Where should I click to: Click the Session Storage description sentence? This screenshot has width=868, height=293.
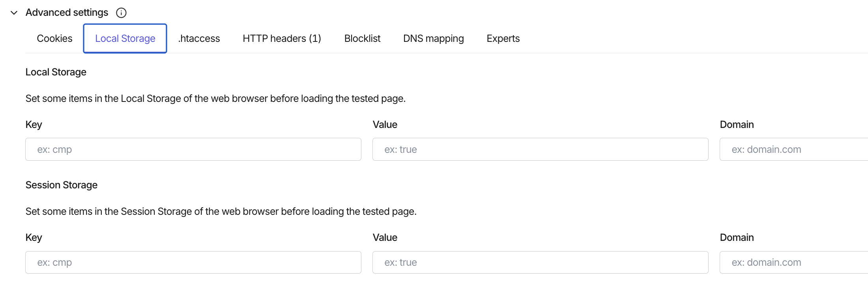point(221,211)
